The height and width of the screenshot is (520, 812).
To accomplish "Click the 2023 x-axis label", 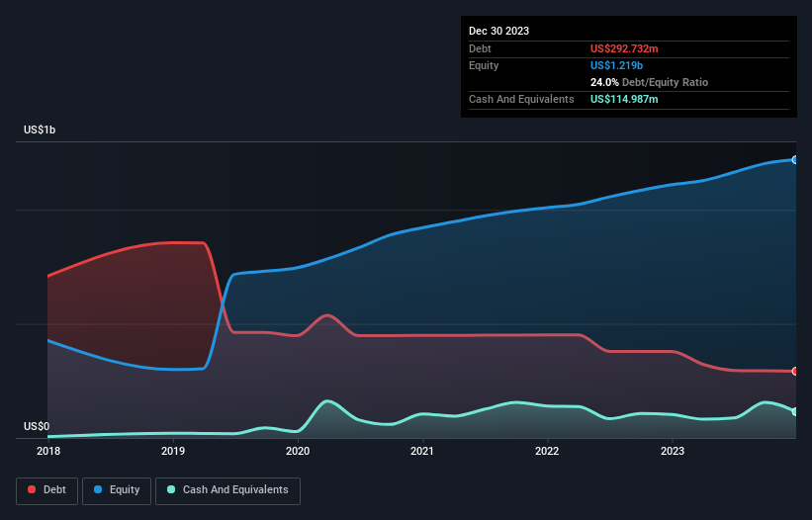I will [x=673, y=451].
